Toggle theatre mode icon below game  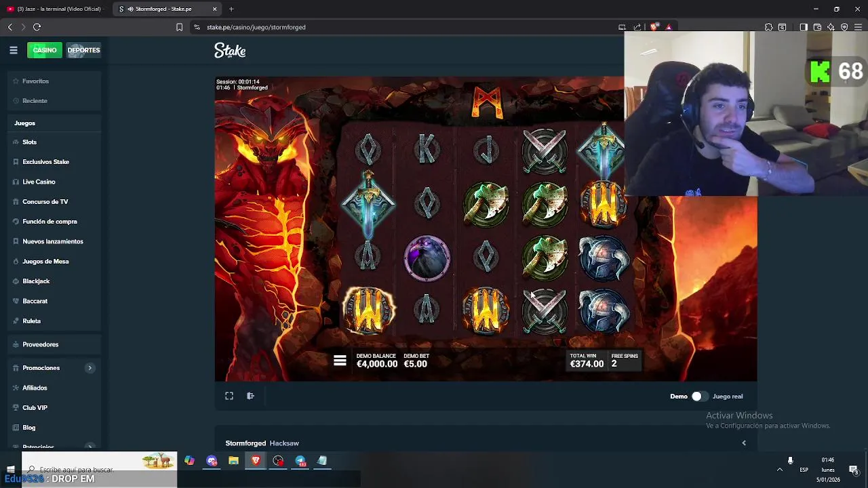250,396
